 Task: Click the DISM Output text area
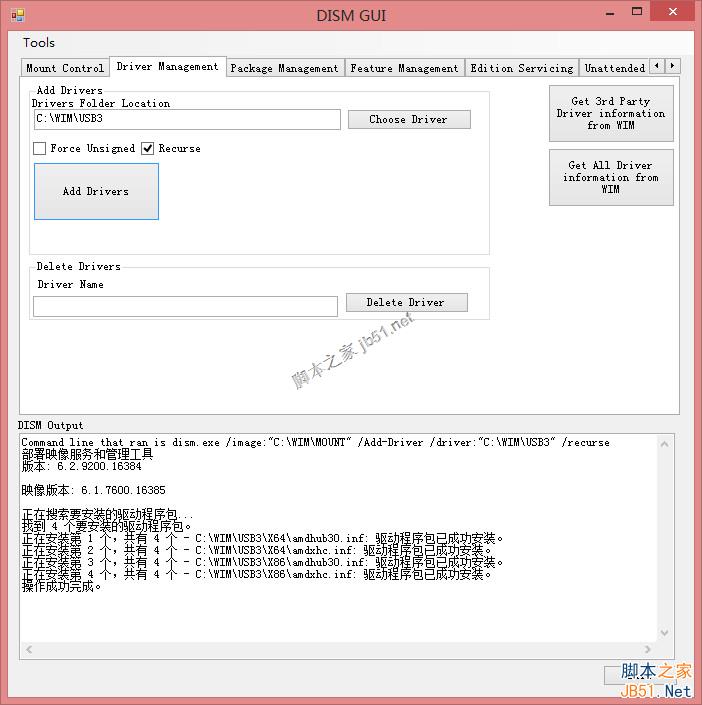[346, 546]
